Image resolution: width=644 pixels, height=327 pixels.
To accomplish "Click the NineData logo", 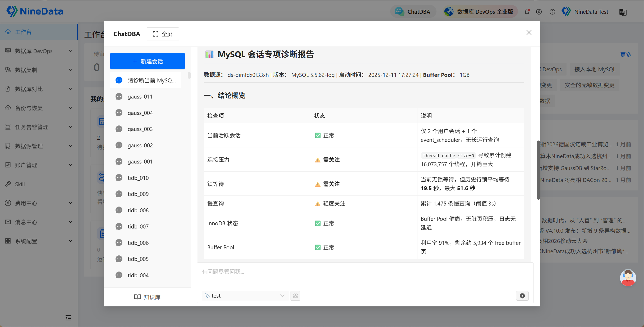I will [x=35, y=11].
